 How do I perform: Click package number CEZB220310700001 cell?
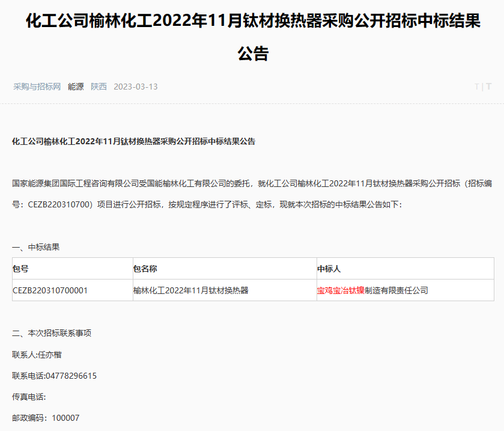(50, 290)
